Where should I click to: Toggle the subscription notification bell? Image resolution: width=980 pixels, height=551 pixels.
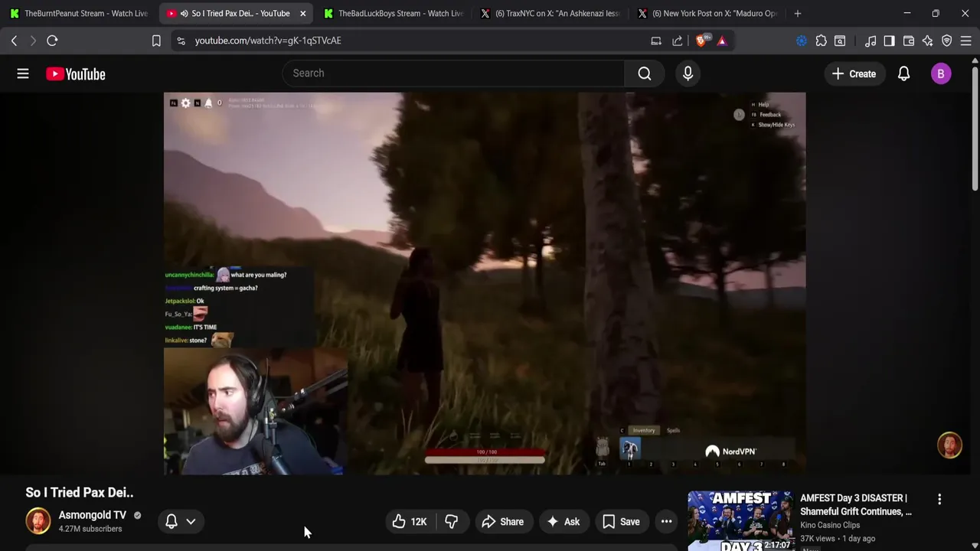click(171, 521)
